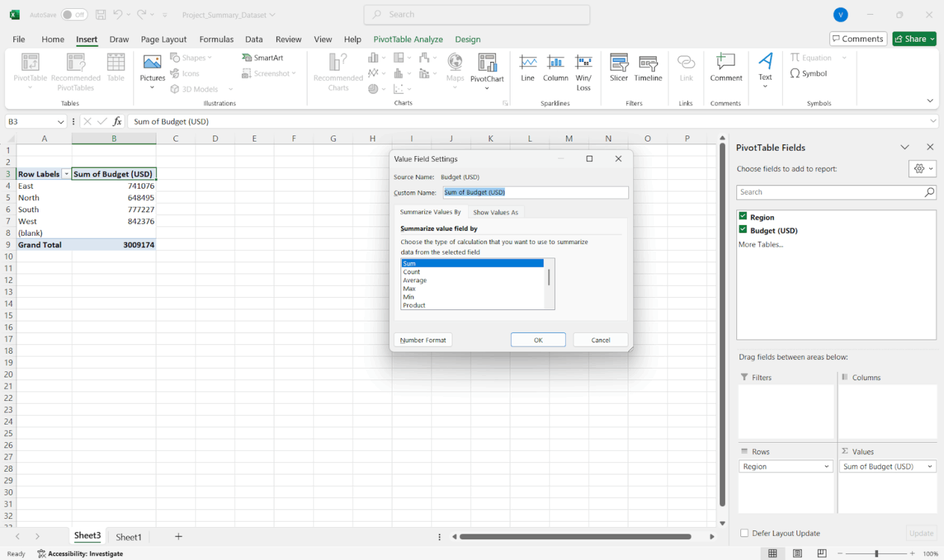
Task: Open the Region rows field dropdown
Action: 827,466
